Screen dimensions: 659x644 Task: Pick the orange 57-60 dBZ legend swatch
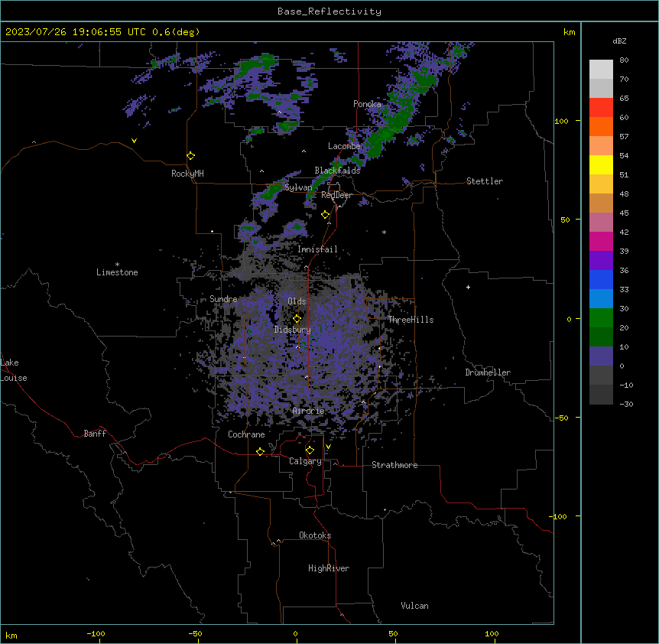click(601, 127)
